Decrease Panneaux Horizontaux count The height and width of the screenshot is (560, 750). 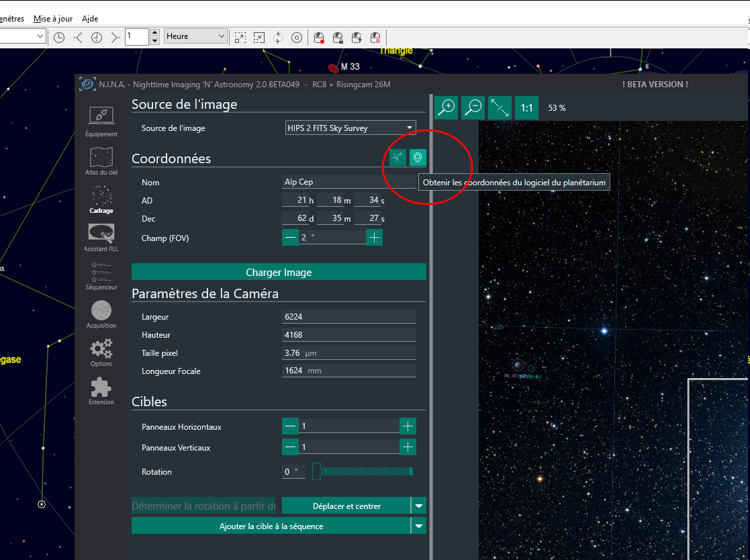point(290,426)
